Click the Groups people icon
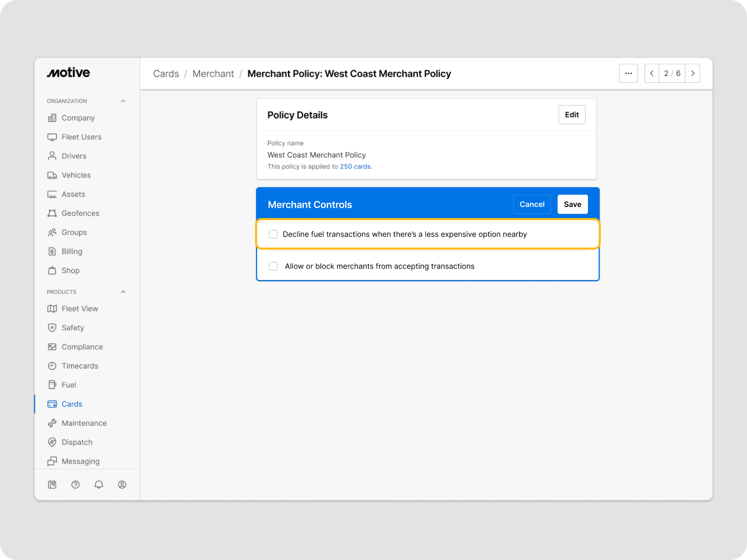Screen dimensions: 747x560 pos(52,232)
